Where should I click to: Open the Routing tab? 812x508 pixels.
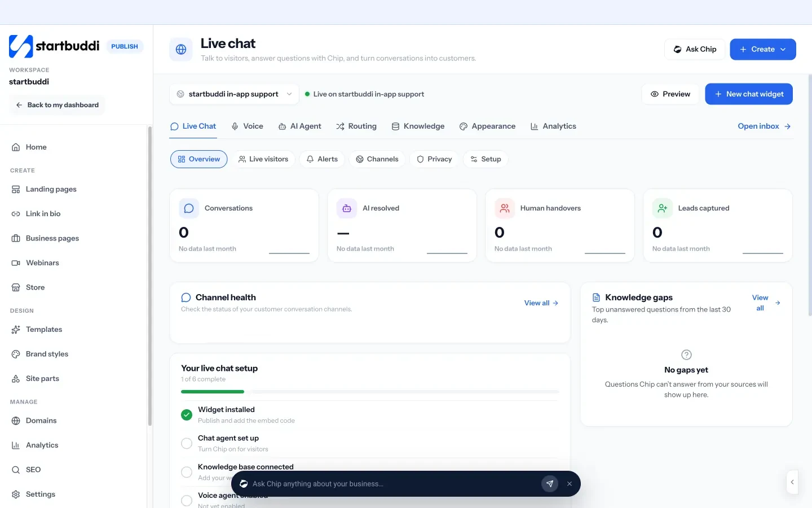pyautogui.click(x=356, y=126)
